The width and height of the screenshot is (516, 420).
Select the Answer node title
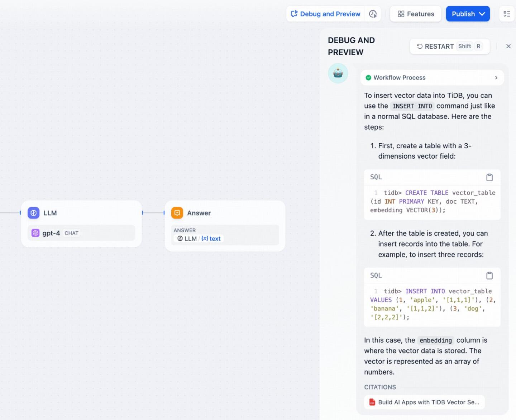click(x=199, y=213)
